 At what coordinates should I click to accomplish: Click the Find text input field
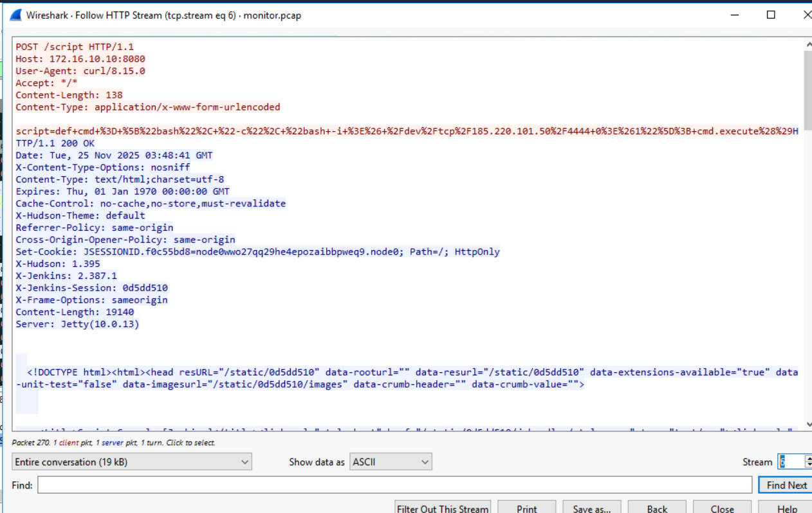(x=394, y=485)
